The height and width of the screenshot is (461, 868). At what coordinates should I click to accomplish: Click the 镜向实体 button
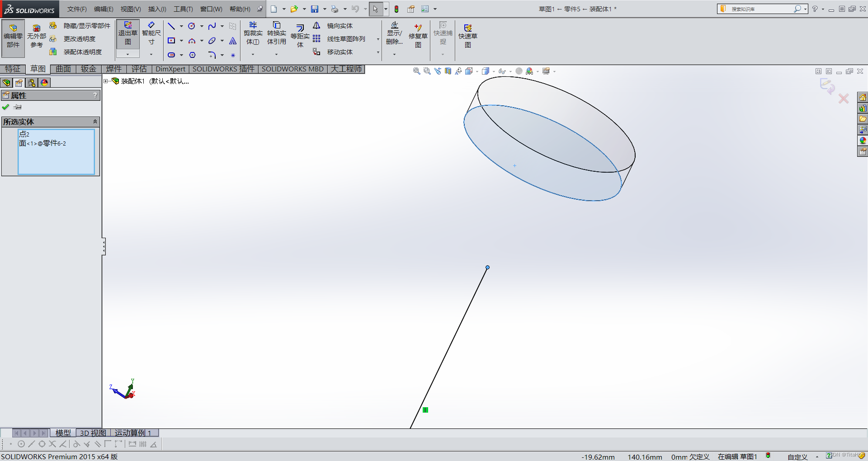(333, 26)
